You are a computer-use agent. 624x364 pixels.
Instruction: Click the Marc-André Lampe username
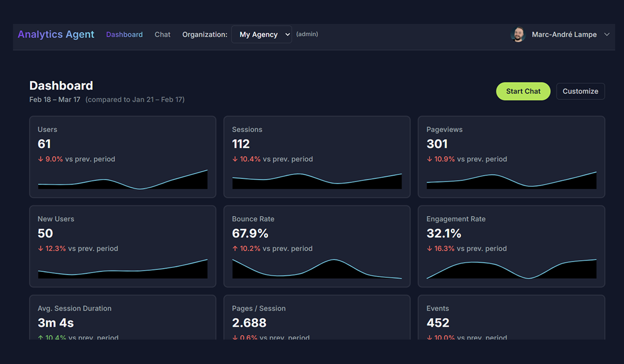click(564, 35)
